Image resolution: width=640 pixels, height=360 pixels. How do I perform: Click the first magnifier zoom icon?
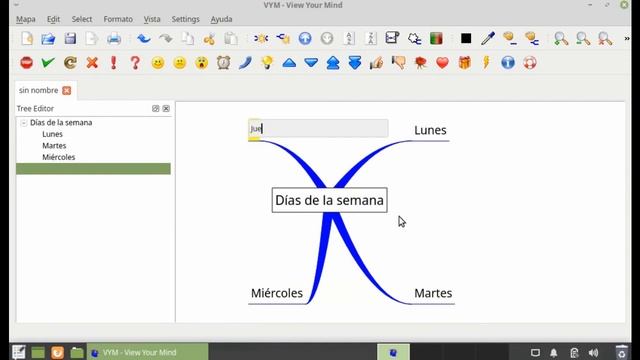click(x=561, y=38)
